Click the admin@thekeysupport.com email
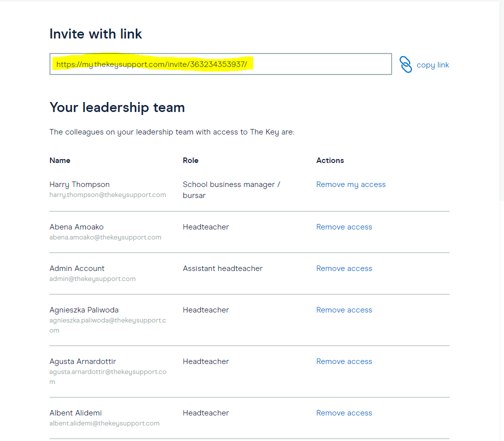The image size is (504, 441). pos(92,279)
